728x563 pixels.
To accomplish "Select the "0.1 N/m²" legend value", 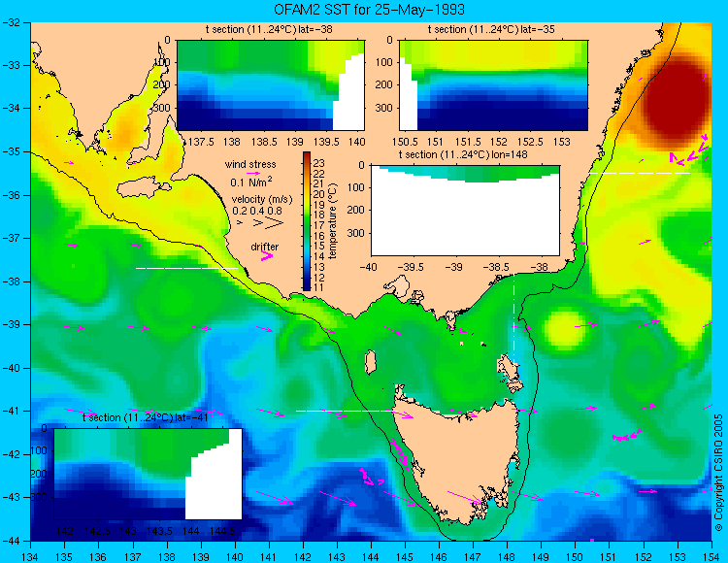I will point(251,182).
